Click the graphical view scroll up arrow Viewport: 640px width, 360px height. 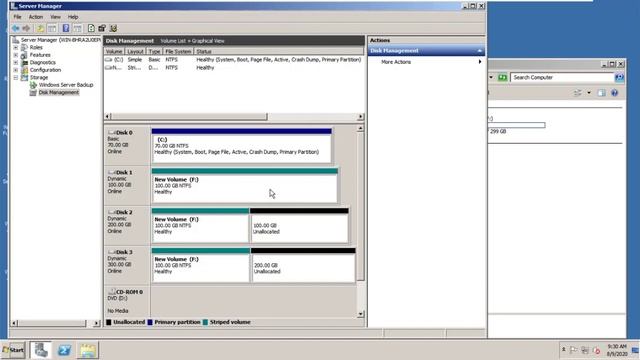point(360,129)
